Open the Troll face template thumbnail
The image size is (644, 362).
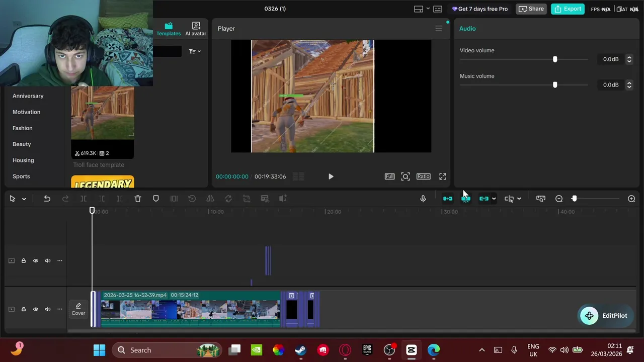point(103,122)
